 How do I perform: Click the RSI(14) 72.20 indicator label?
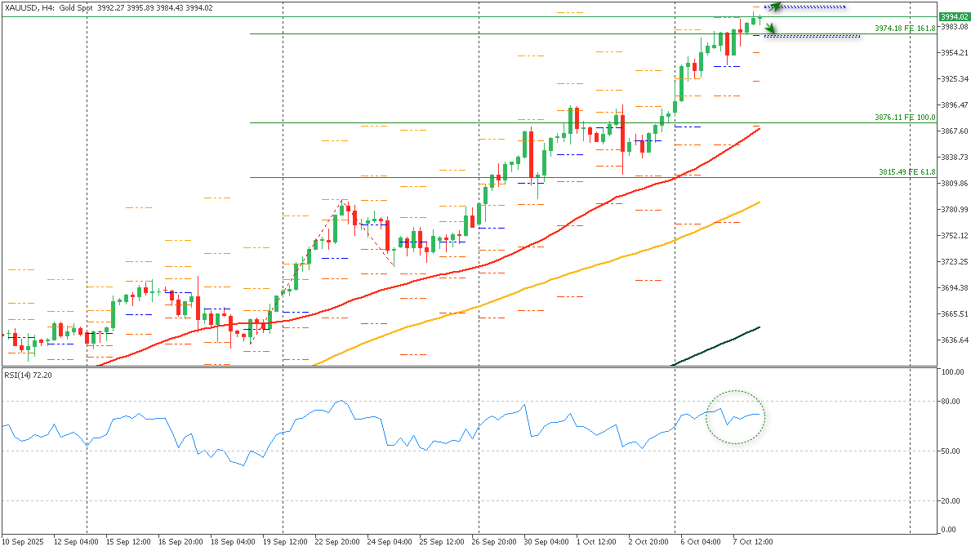click(x=28, y=375)
